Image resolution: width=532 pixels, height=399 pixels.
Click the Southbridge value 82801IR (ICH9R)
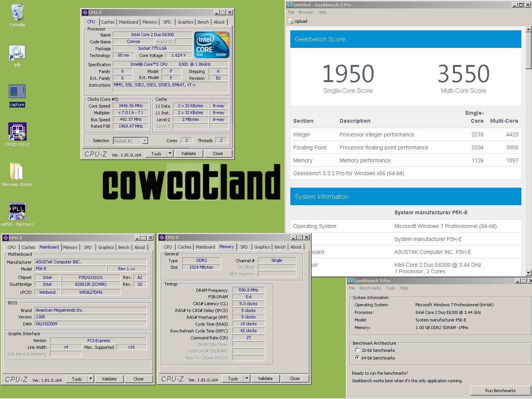pos(91,285)
